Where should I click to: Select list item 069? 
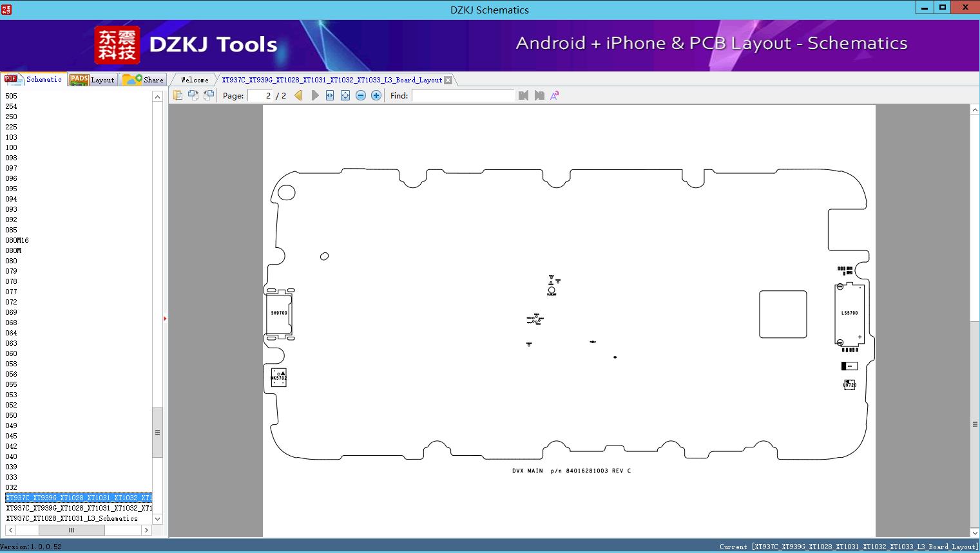[12, 312]
